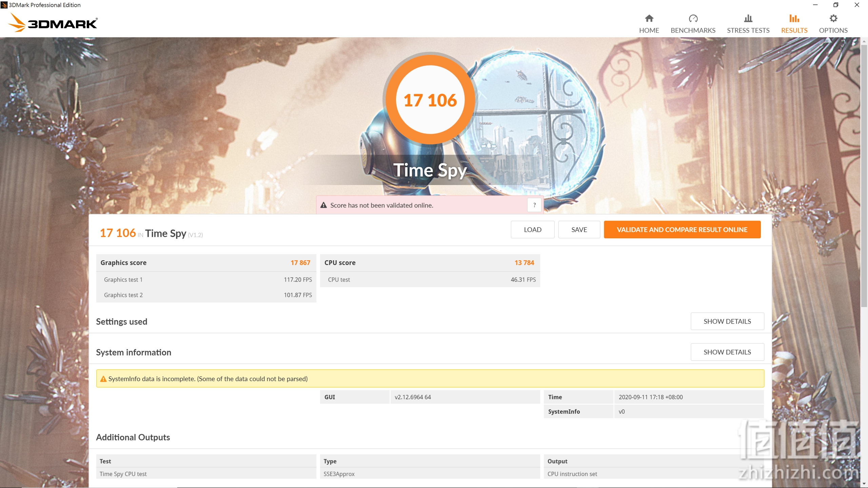Switch to BENCHMARKS tab label

pyautogui.click(x=693, y=30)
